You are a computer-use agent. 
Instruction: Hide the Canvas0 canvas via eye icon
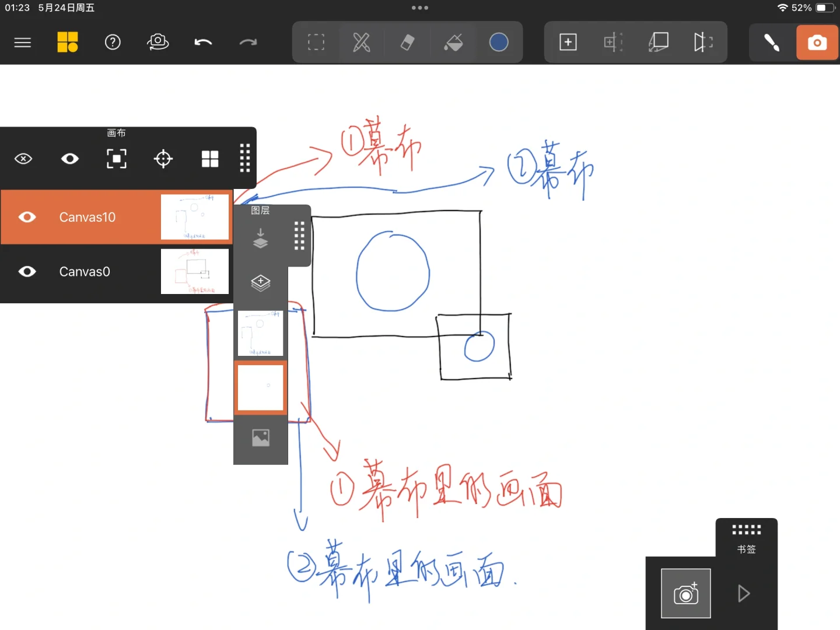(27, 271)
